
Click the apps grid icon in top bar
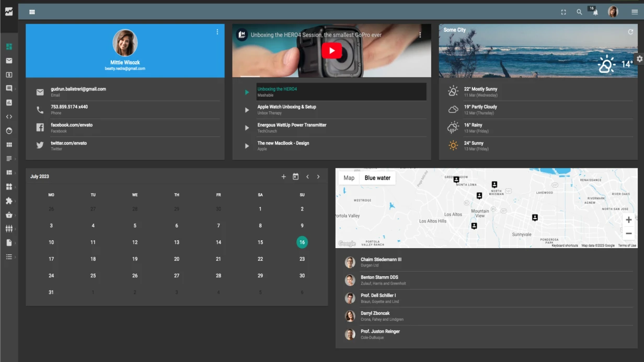coord(32,12)
